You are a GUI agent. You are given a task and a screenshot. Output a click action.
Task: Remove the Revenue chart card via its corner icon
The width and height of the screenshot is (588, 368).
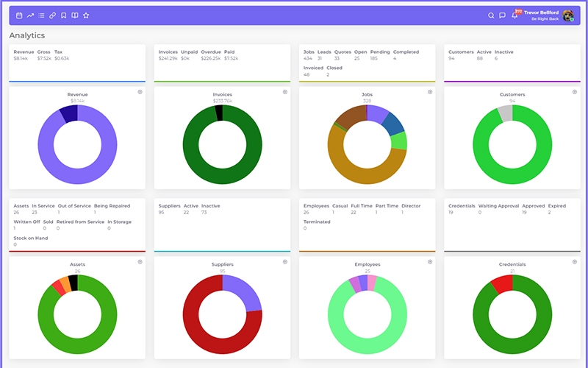tap(140, 92)
